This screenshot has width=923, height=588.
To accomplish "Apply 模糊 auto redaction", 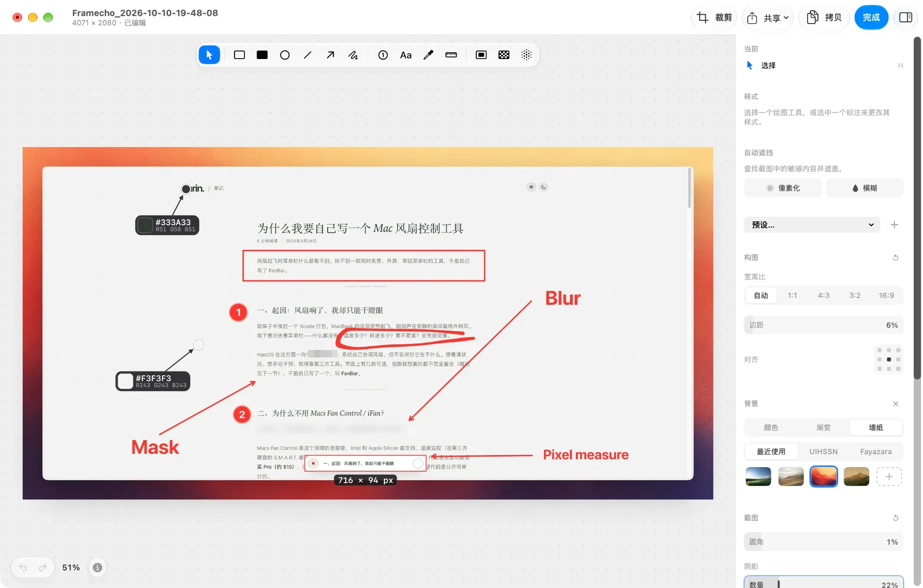I will pos(864,188).
